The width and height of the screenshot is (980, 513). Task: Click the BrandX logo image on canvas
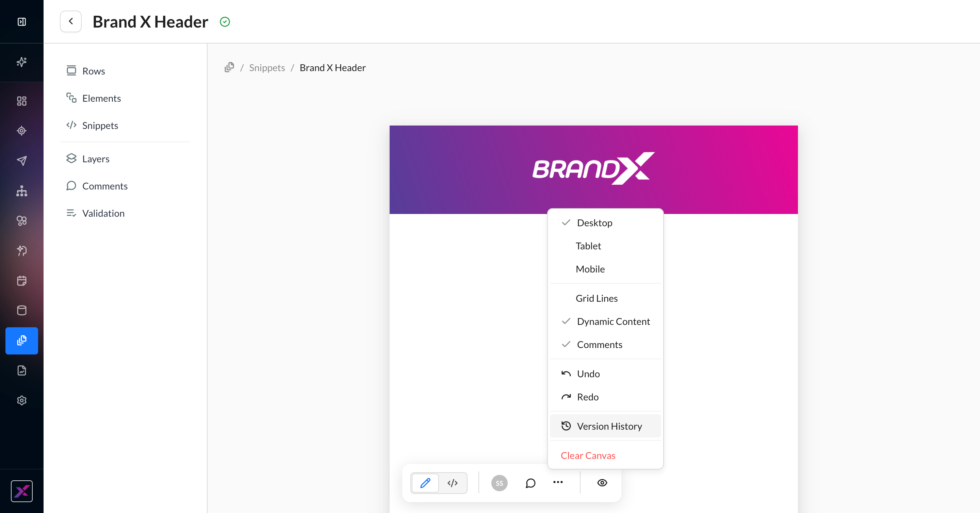click(593, 168)
